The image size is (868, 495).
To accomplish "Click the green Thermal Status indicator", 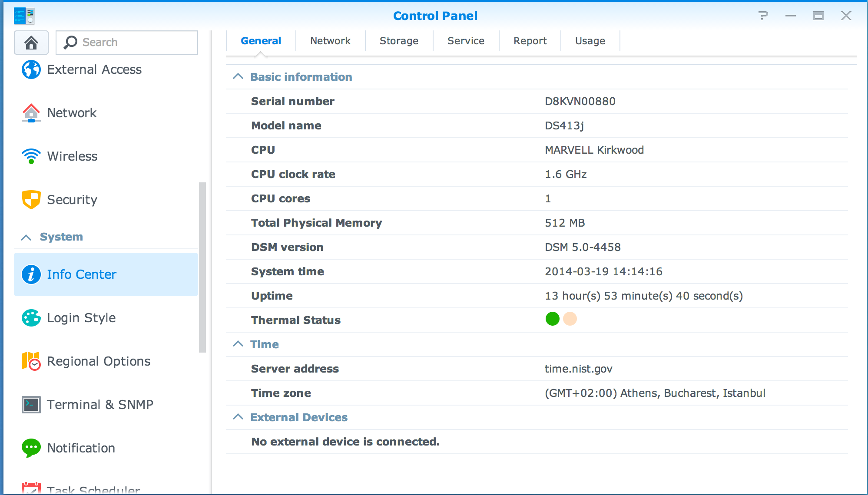I will (x=552, y=319).
